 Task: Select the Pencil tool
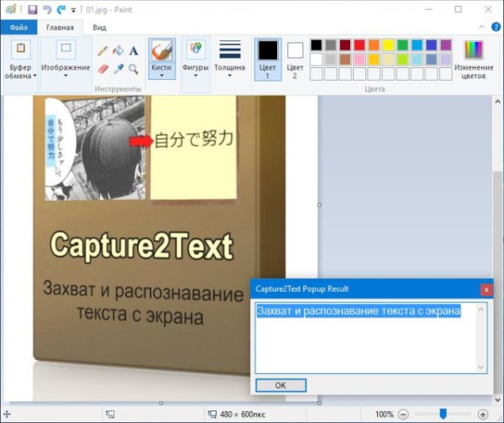click(103, 51)
